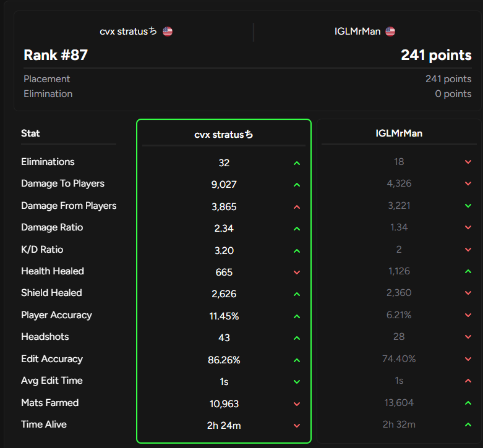Screen dimensions: 483x448
Task: Click the Health Healed label
Action: [53, 271]
